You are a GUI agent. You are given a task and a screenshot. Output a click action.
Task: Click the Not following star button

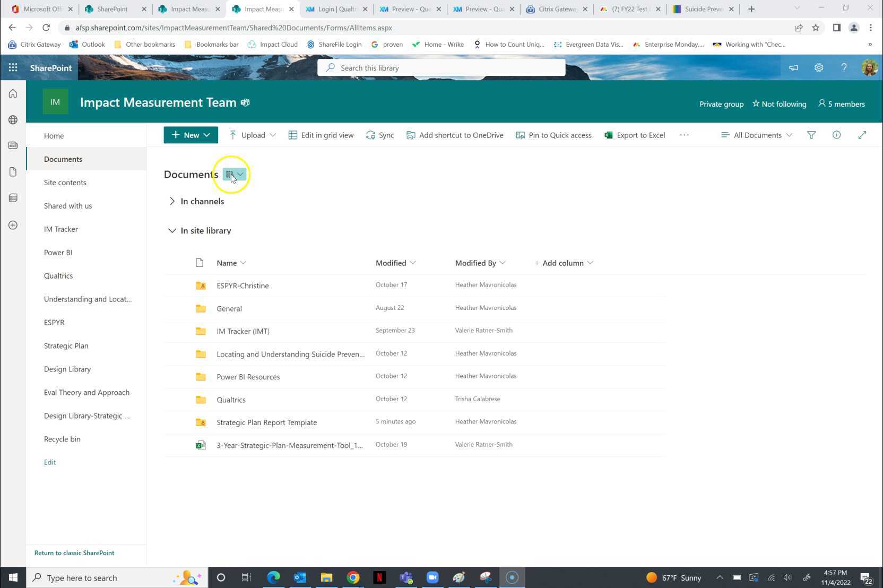pyautogui.click(x=779, y=104)
